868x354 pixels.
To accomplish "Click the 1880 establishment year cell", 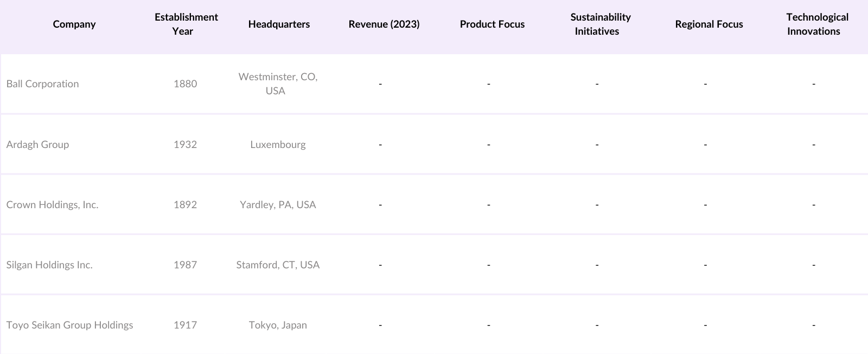I will coord(185,84).
